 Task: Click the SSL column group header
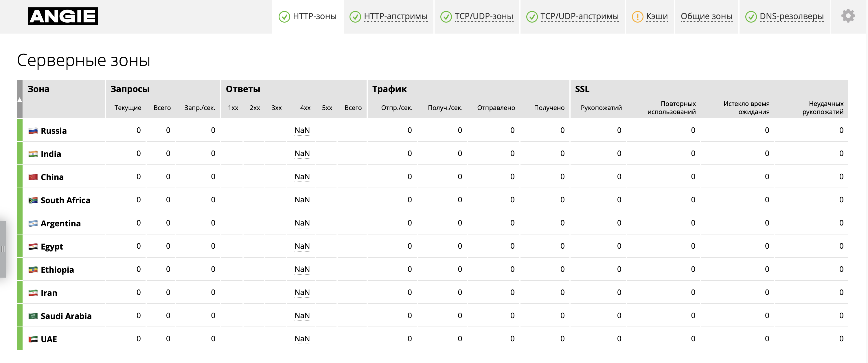coord(582,89)
